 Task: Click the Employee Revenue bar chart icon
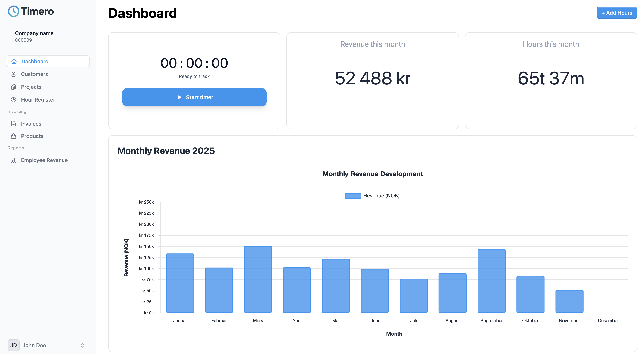[14, 160]
